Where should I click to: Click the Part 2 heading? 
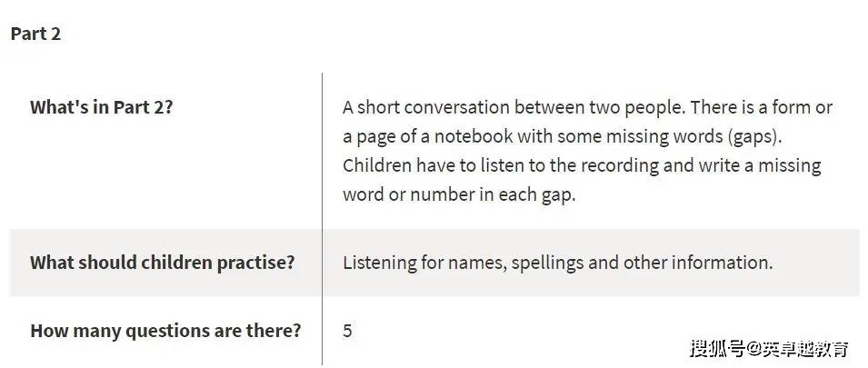pyautogui.click(x=35, y=35)
